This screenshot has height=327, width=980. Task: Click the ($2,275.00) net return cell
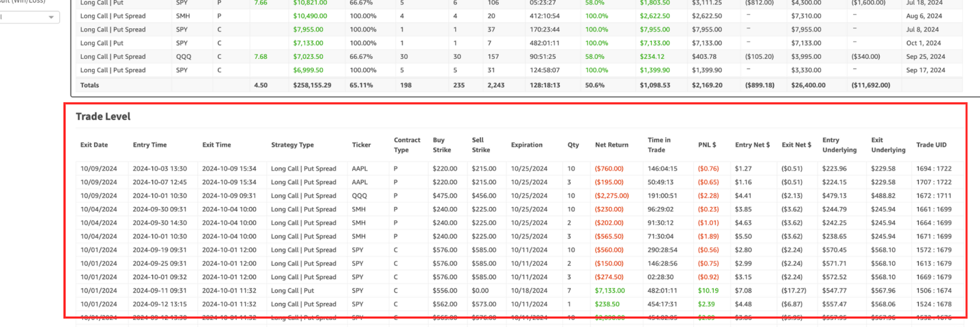tap(612, 196)
